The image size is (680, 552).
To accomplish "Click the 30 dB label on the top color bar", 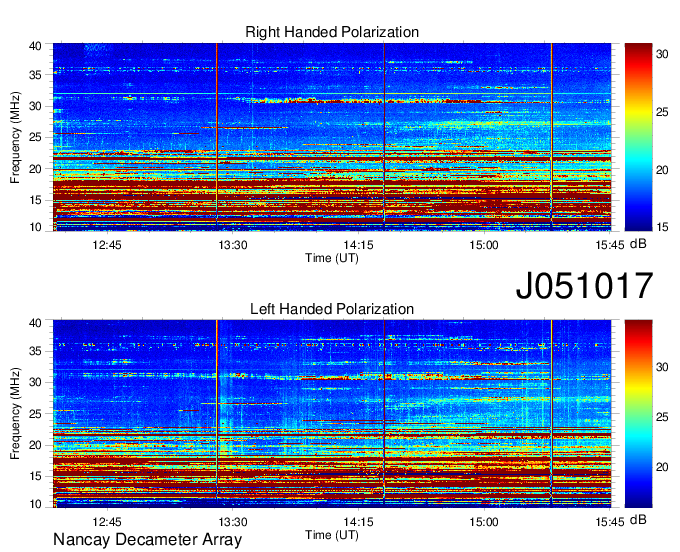I will pos(662,54).
